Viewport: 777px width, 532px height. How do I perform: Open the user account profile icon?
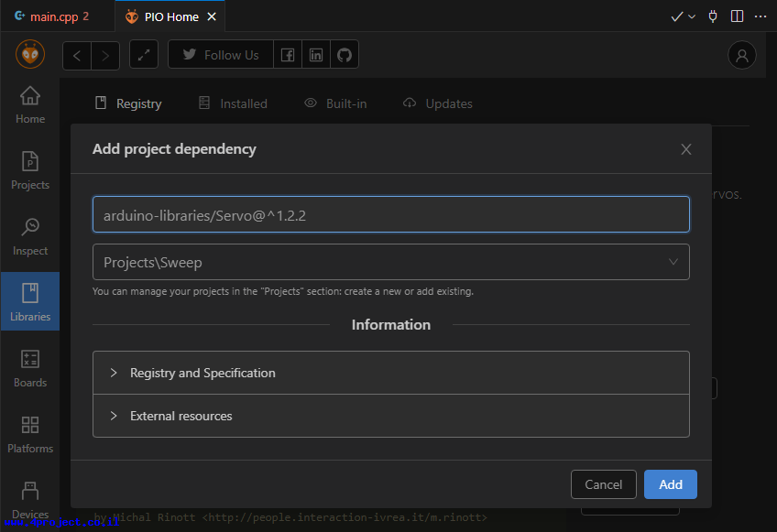pyautogui.click(x=741, y=55)
